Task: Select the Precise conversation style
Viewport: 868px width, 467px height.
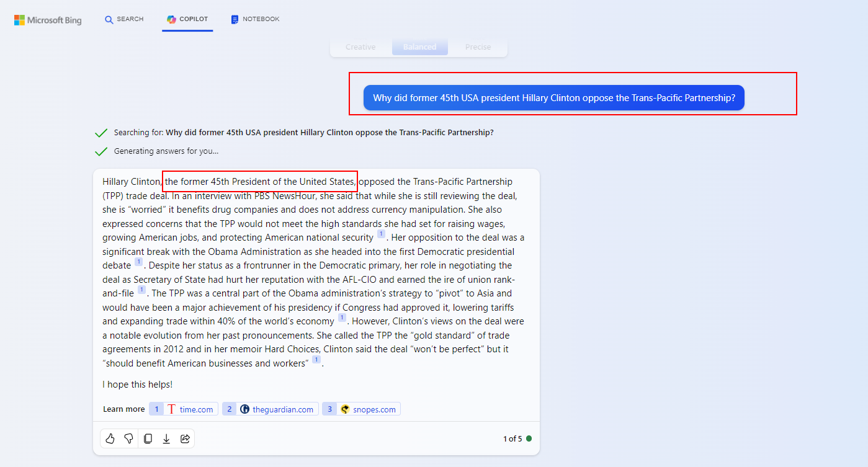Action: 478,47
